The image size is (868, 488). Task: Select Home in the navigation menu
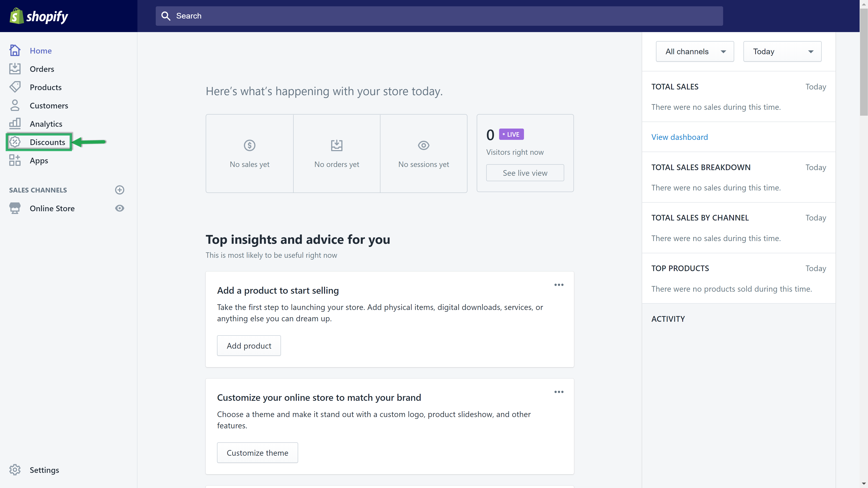[40, 51]
